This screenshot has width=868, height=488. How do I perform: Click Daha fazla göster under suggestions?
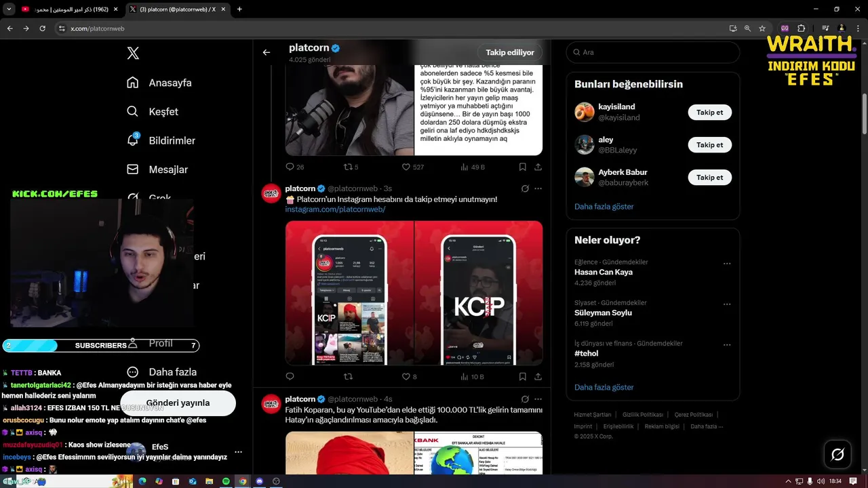(x=604, y=206)
